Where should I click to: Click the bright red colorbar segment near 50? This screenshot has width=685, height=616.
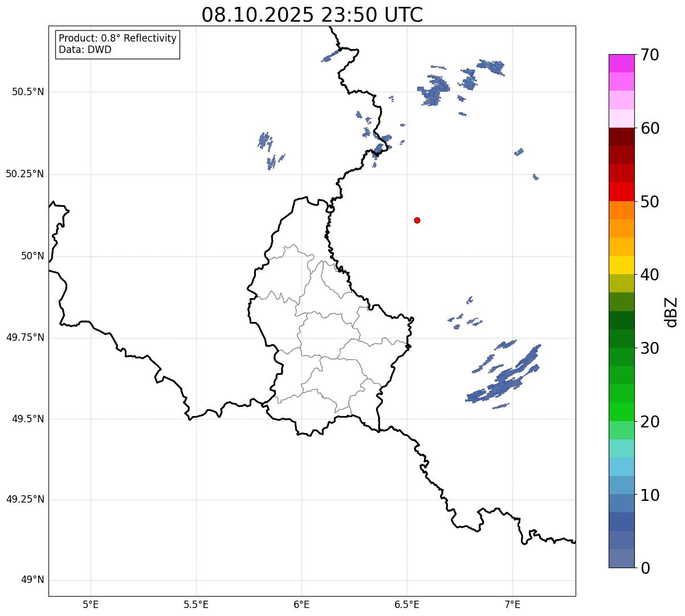[621, 191]
